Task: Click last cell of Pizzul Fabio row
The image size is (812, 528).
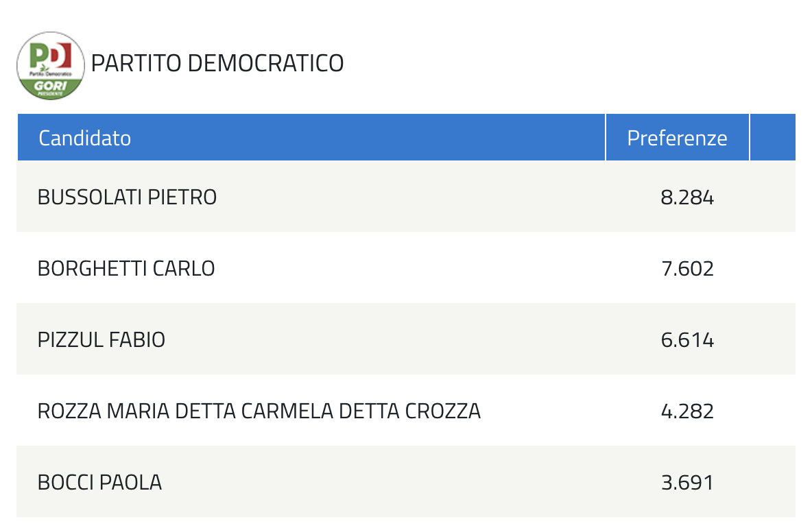Action: pos(773,339)
